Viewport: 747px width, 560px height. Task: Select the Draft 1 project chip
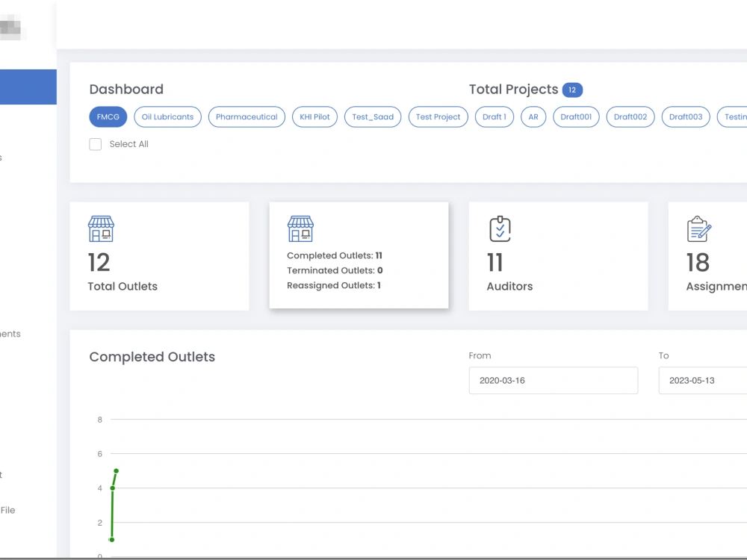[x=495, y=116]
